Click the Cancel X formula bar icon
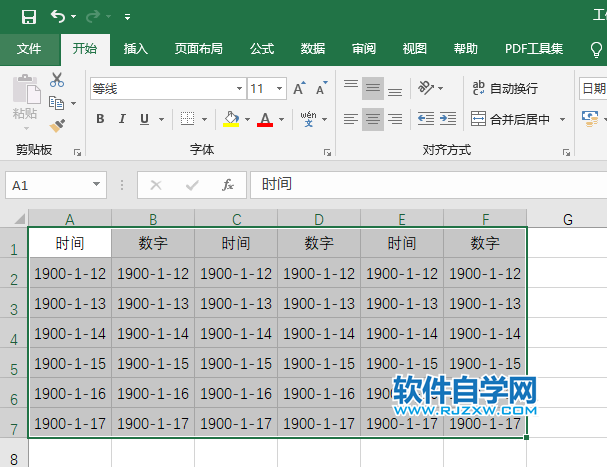607x467 pixels. (x=156, y=185)
